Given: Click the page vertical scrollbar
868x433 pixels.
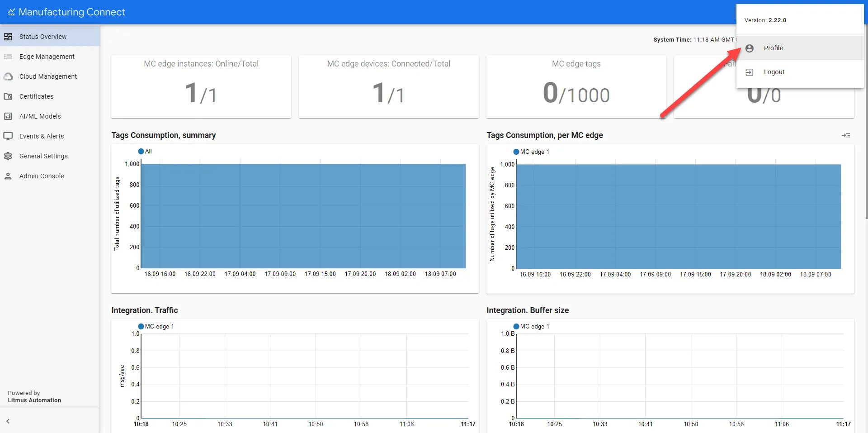Looking at the screenshot, I should 866,122.
